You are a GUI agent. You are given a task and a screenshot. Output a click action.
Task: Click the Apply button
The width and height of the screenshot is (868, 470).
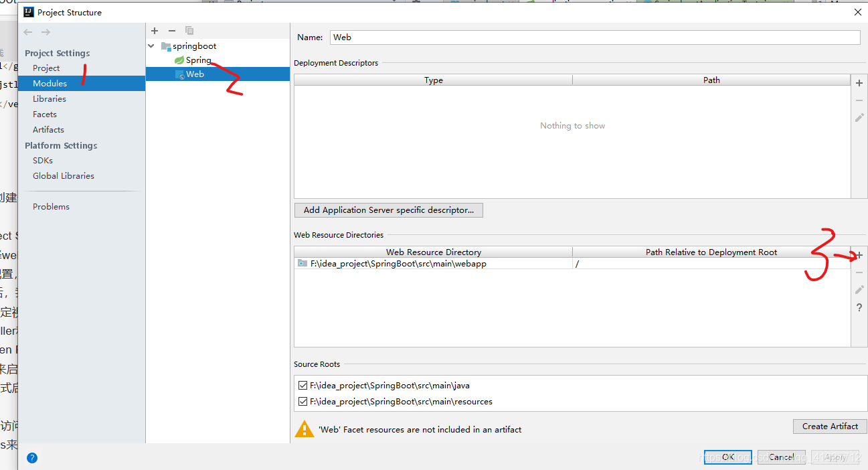pyautogui.click(x=835, y=457)
